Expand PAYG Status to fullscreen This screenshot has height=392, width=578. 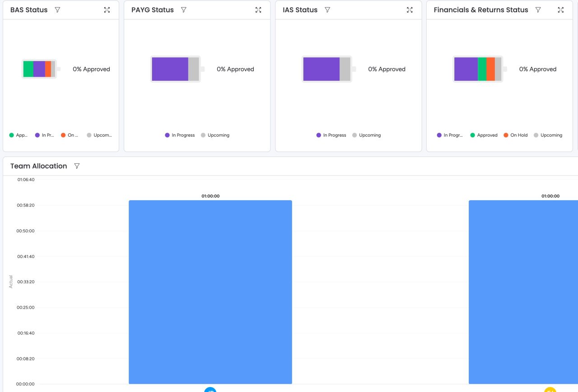258,9
